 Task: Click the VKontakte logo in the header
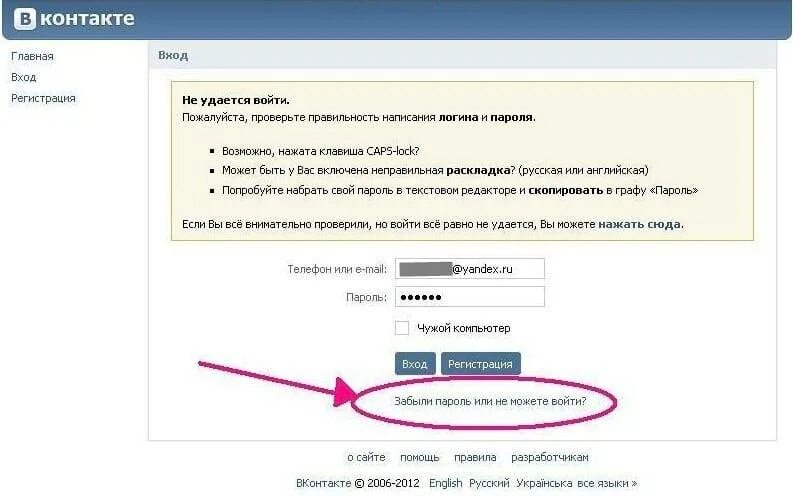74,19
